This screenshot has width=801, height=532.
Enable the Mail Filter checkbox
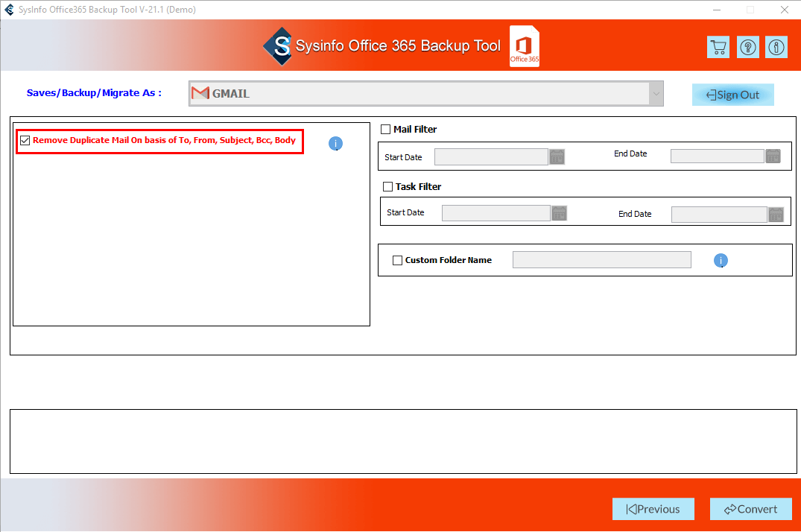[x=386, y=130]
